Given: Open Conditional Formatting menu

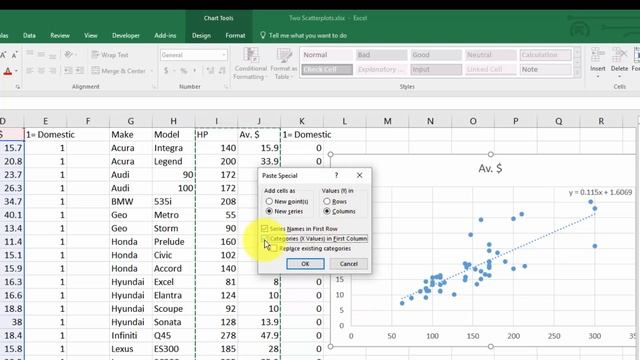Looking at the screenshot, I should coord(250,64).
